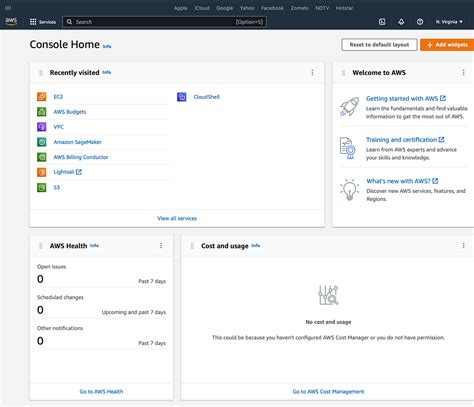474x407 pixels.
Task: Click Info link beside Cost and usage
Action: click(x=256, y=245)
